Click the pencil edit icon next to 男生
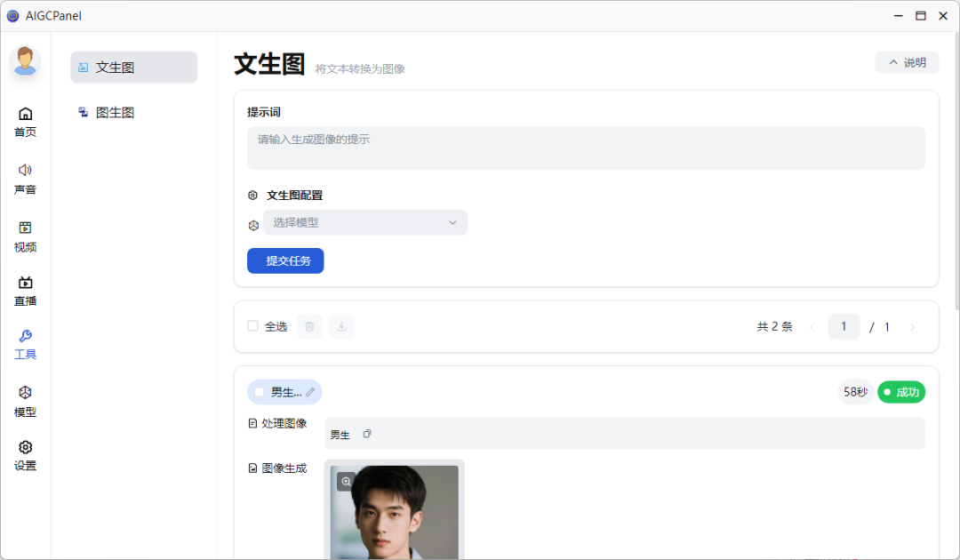This screenshot has height=560, width=960. (310, 392)
